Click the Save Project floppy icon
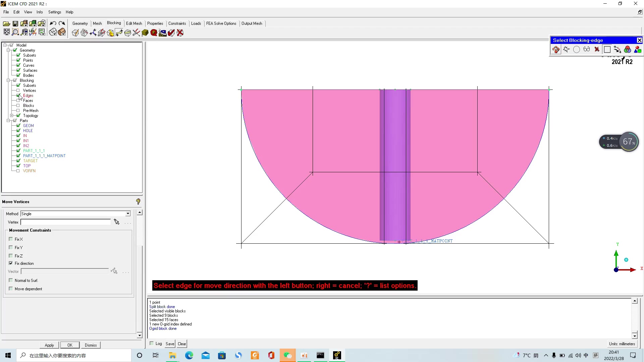The width and height of the screenshot is (644, 362). (x=15, y=23)
